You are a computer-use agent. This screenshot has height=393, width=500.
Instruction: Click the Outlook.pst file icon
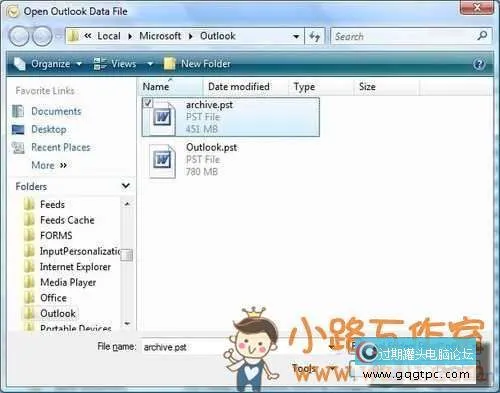(162, 161)
